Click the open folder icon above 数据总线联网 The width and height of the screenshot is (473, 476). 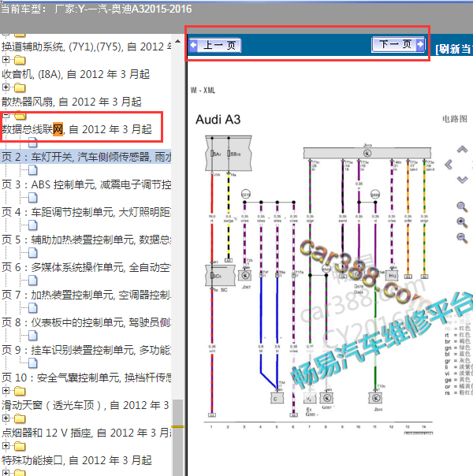(20, 116)
